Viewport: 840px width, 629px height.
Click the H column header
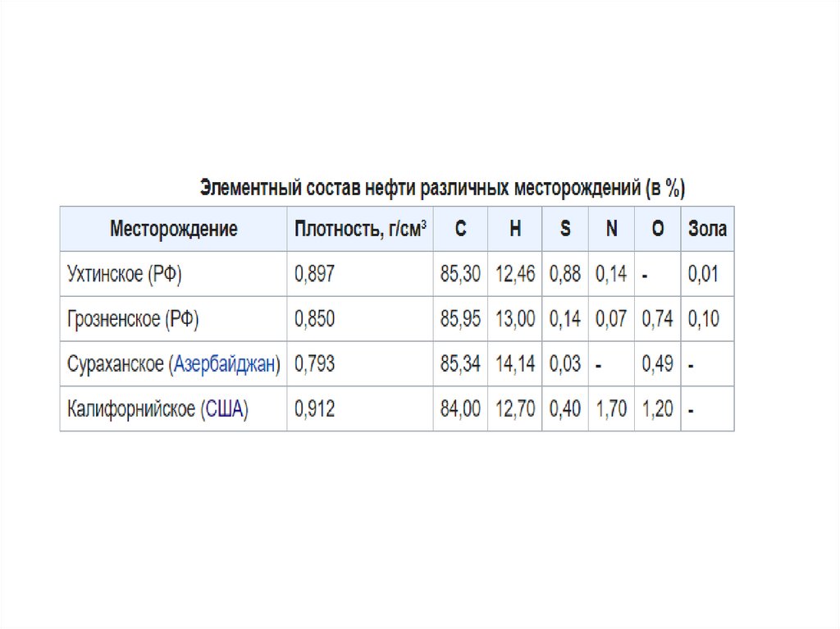coord(515,229)
